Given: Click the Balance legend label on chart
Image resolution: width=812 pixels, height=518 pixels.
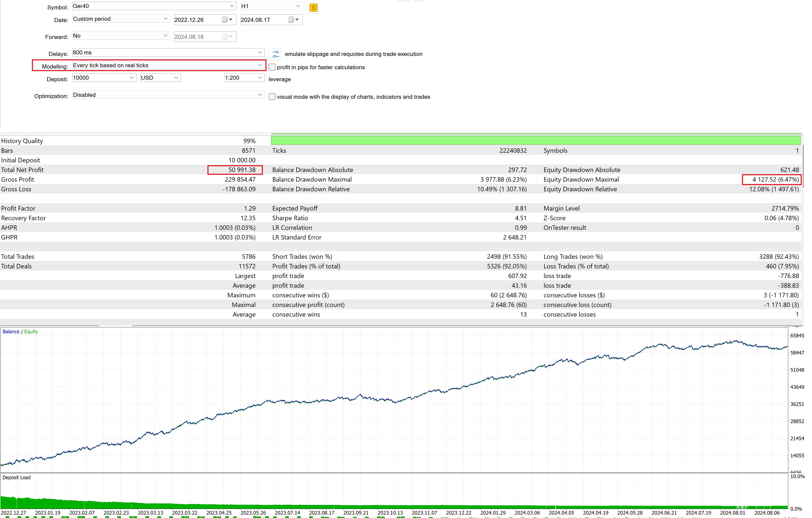Looking at the screenshot, I should click(11, 331).
